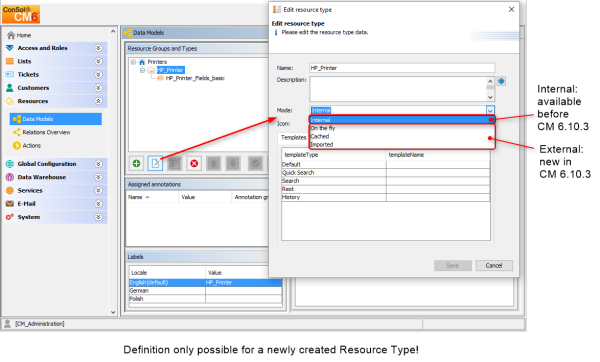Click the Home icon in navigation
The image size is (600, 362).
click(x=11, y=35)
